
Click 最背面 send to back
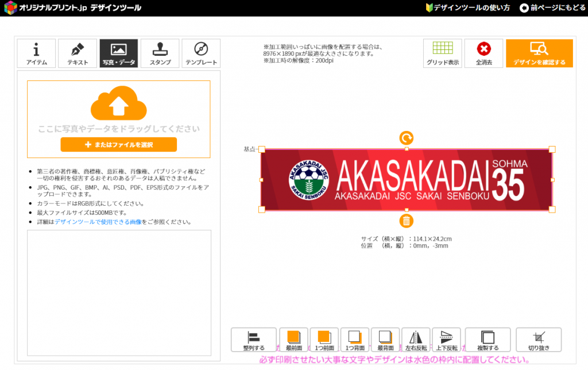[385, 340]
